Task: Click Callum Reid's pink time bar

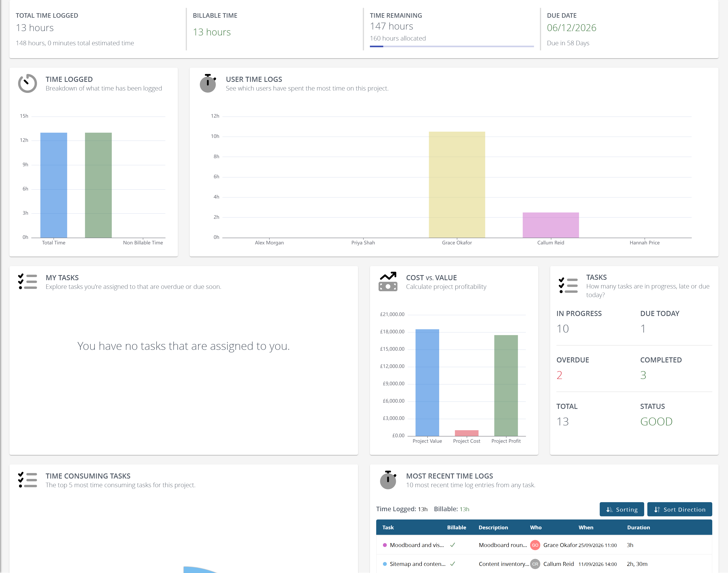Action: point(551,225)
